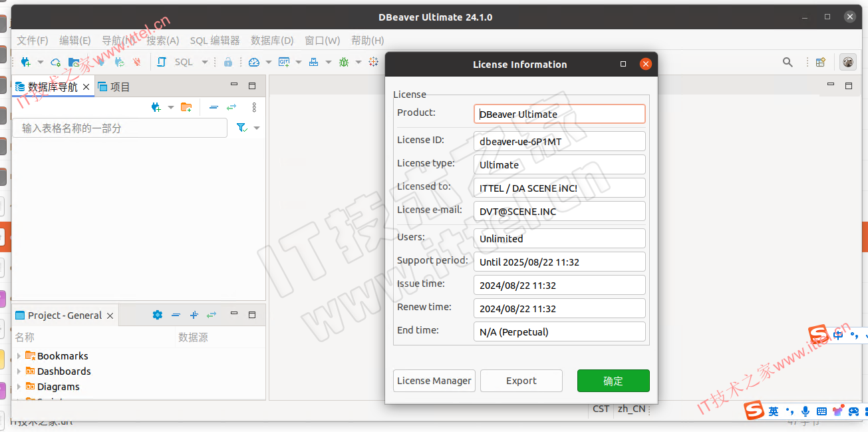Click the License ID field
The width and height of the screenshot is (868, 432).
click(559, 141)
